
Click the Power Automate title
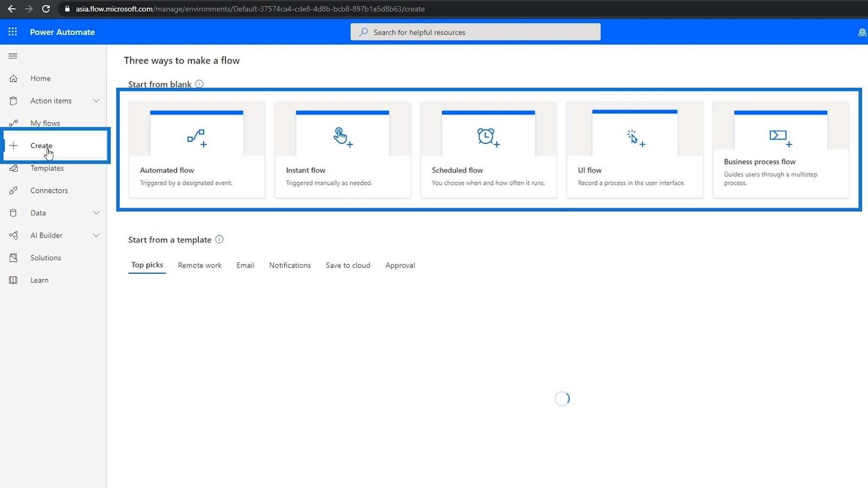coord(62,32)
